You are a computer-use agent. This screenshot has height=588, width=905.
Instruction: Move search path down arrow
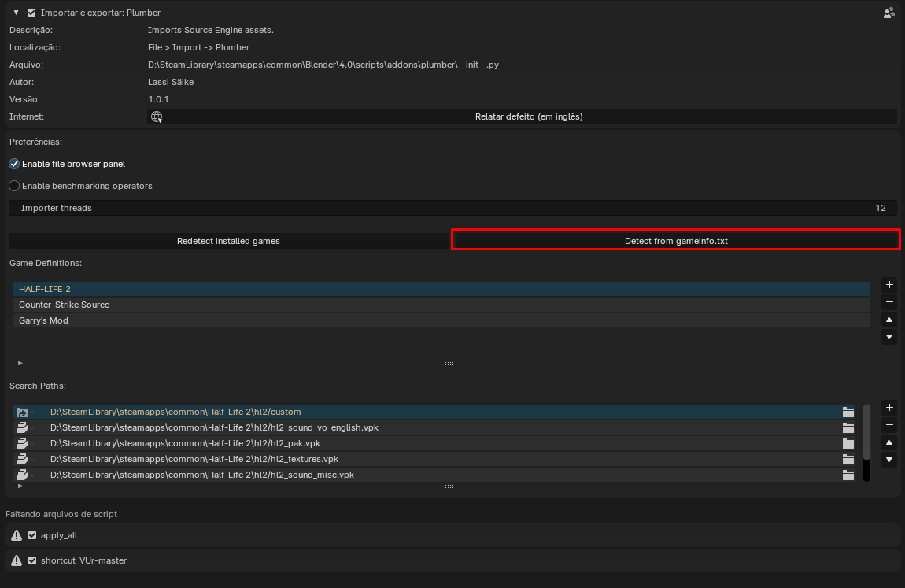coord(889,460)
